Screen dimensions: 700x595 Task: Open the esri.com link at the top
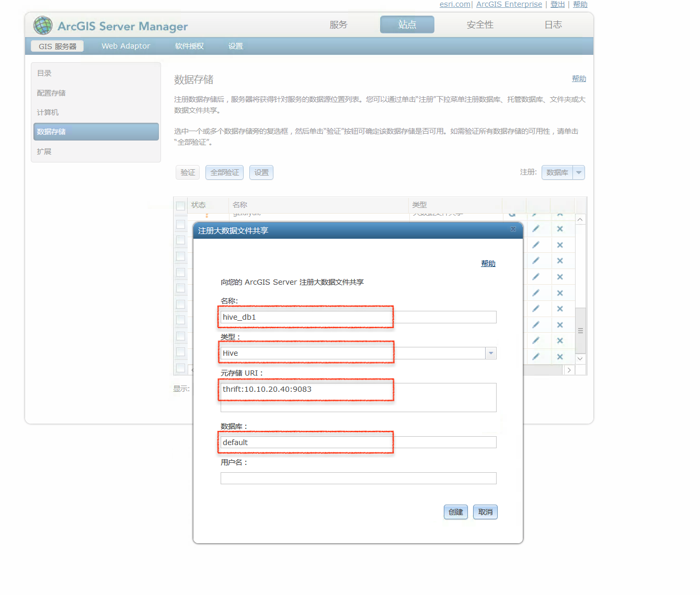pyautogui.click(x=455, y=4)
